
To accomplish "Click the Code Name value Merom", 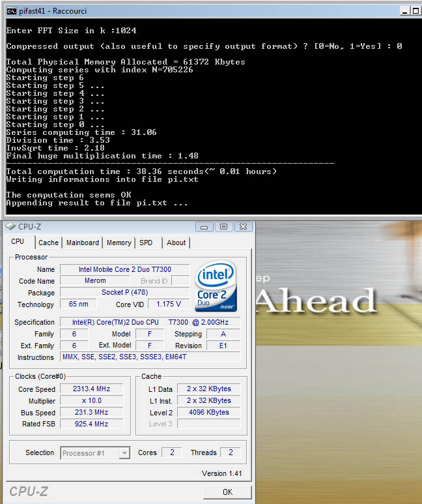I will coord(95,280).
